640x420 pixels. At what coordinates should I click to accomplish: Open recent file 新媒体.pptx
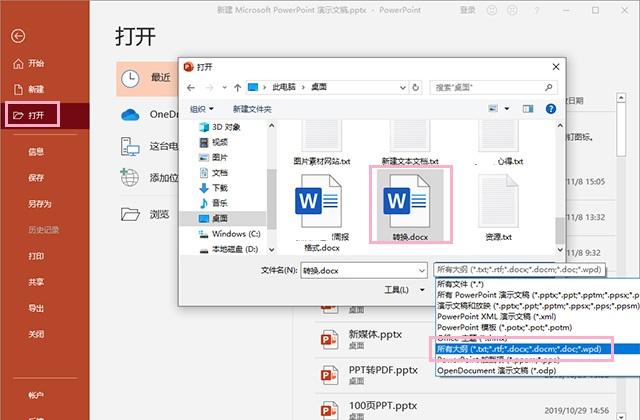pos(375,339)
